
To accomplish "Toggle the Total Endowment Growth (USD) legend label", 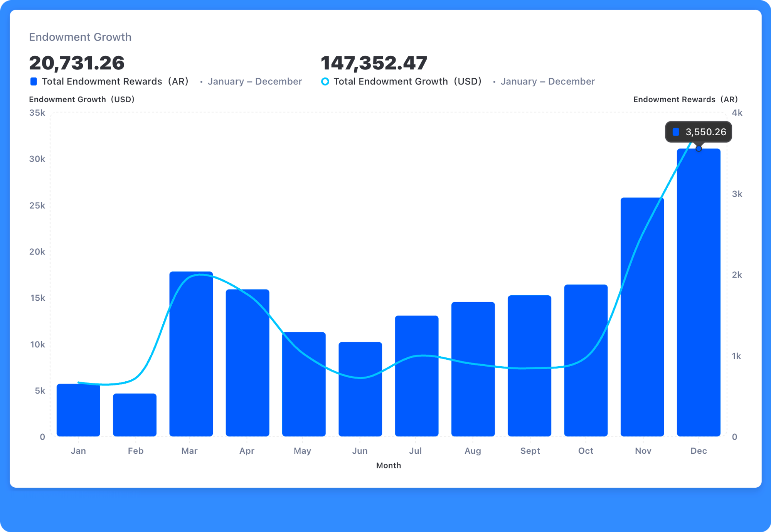I will pos(407,81).
